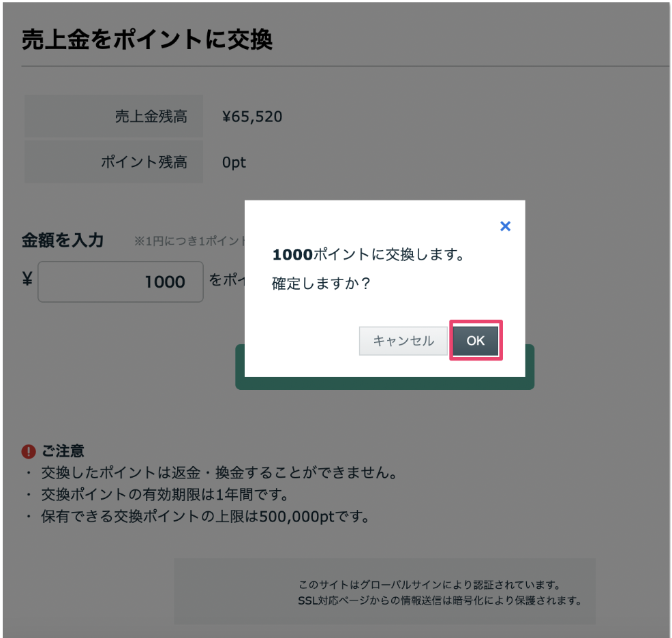Click the GlobalSign authentication notice text
The width and height of the screenshot is (672, 638).
[x=429, y=584]
